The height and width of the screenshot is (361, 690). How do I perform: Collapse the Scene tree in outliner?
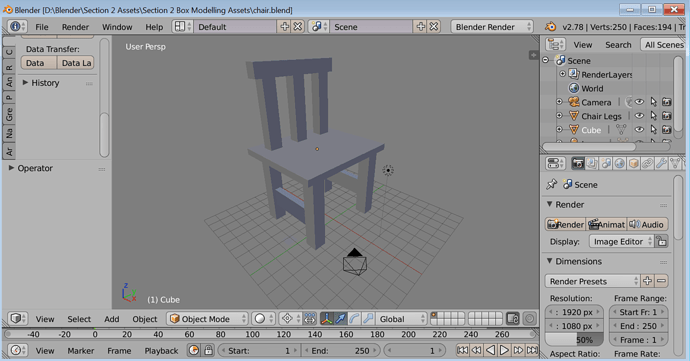pos(546,60)
